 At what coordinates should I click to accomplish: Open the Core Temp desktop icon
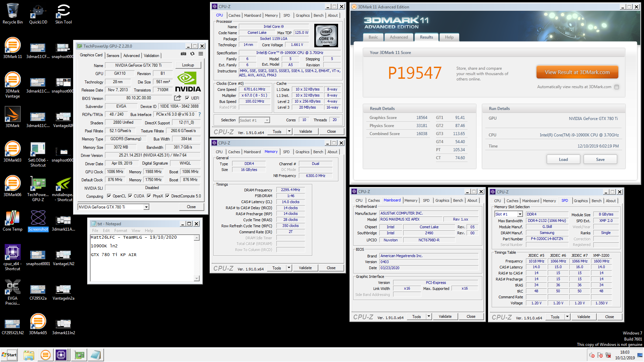point(13,221)
